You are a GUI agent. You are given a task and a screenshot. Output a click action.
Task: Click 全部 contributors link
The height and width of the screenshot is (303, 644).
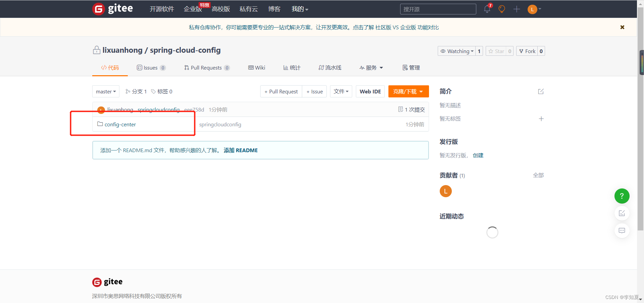[538, 175]
